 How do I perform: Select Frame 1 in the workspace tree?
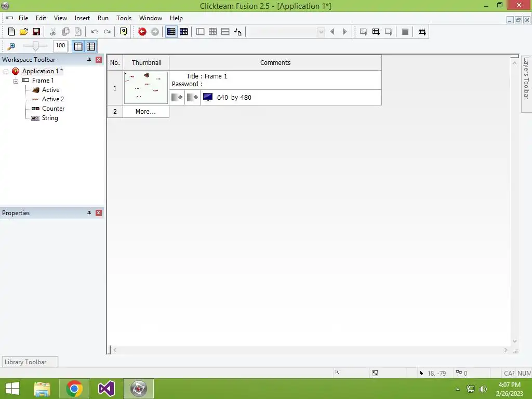pos(43,81)
